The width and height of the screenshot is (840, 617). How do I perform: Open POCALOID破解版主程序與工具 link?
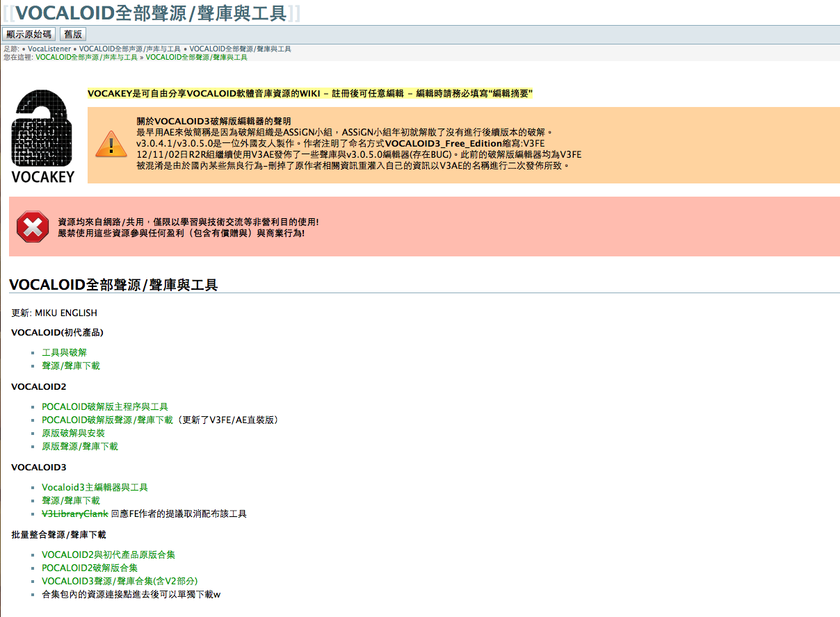coord(105,406)
